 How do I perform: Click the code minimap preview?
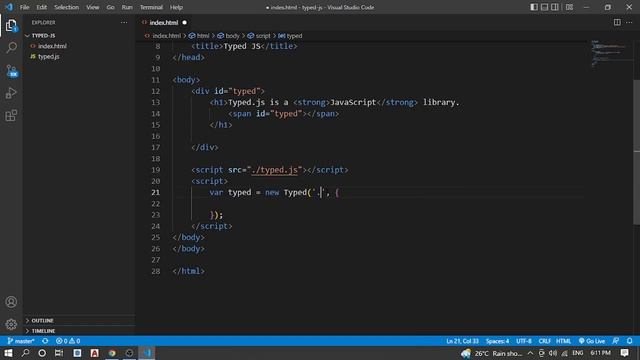click(x=611, y=53)
